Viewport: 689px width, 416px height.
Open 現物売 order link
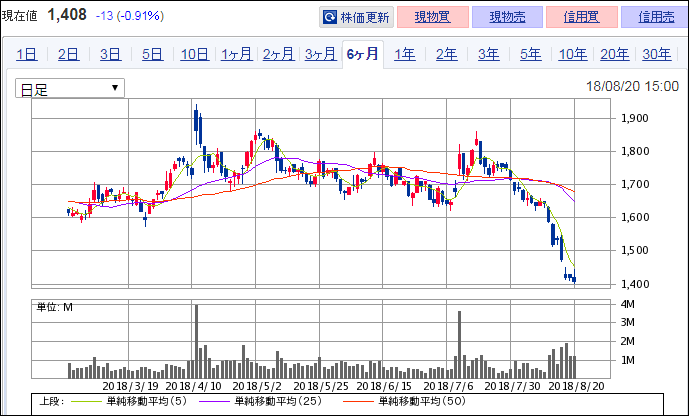(508, 17)
